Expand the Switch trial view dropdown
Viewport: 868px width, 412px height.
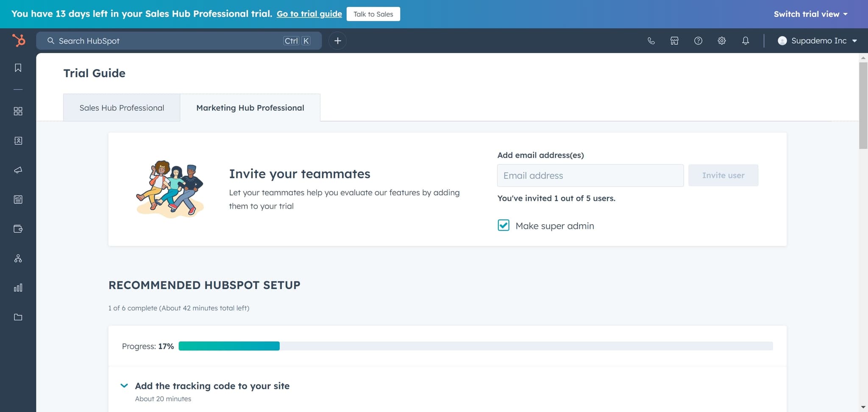click(x=810, y=14)
